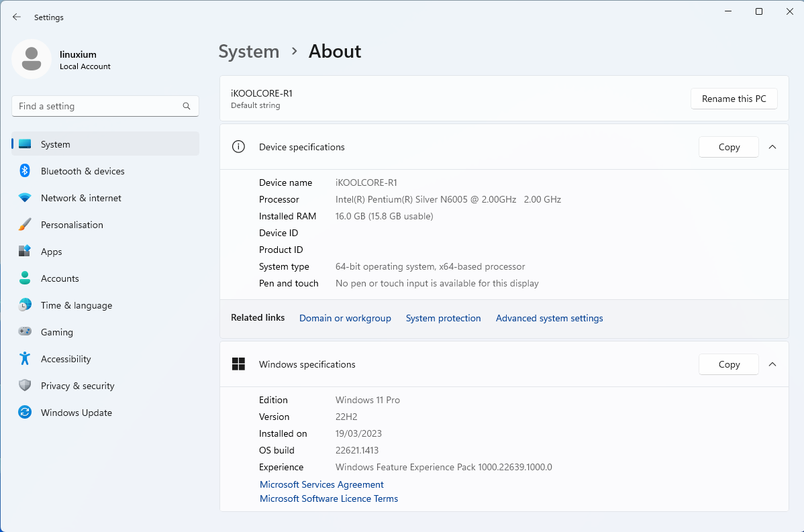Click the back arrow in title bar
804x532 pixels.
pos(16,17)
